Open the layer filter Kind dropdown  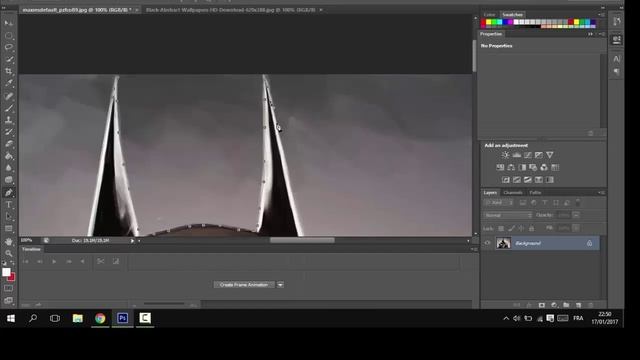click(499, 203)
